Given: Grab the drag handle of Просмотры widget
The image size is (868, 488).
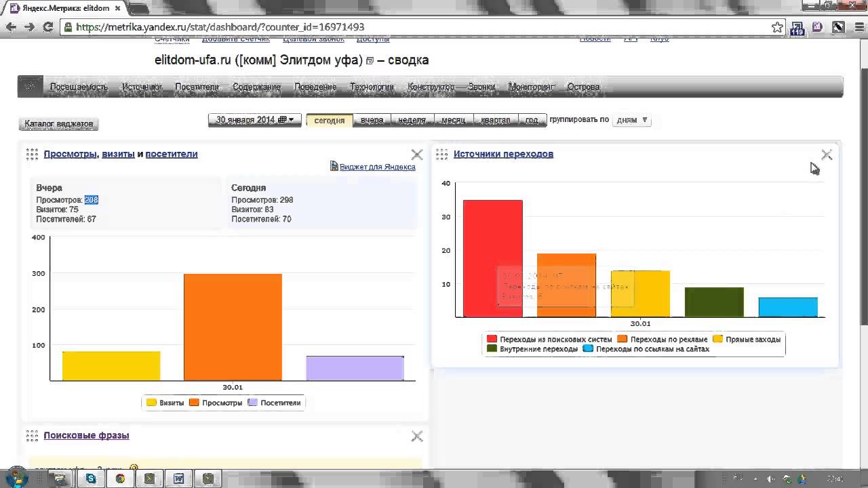Looking at the screenshot, I should coord(32,154).
